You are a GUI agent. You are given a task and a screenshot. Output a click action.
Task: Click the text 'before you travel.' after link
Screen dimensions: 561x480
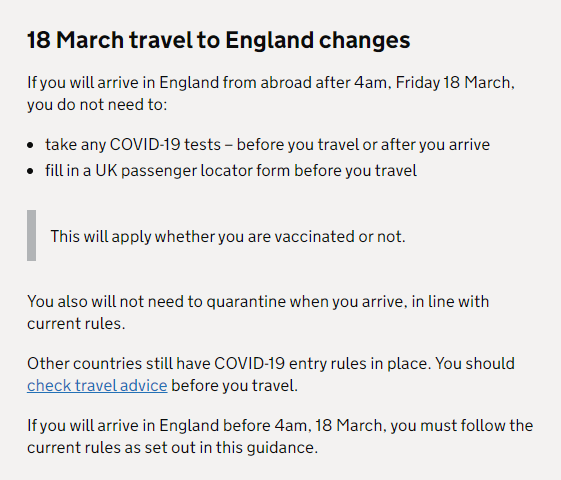(234, 386)
